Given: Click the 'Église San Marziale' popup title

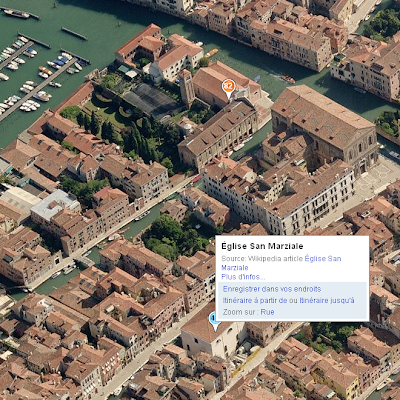Looking at the screenshot, I should pyautogui.click(x=262, y=246).
